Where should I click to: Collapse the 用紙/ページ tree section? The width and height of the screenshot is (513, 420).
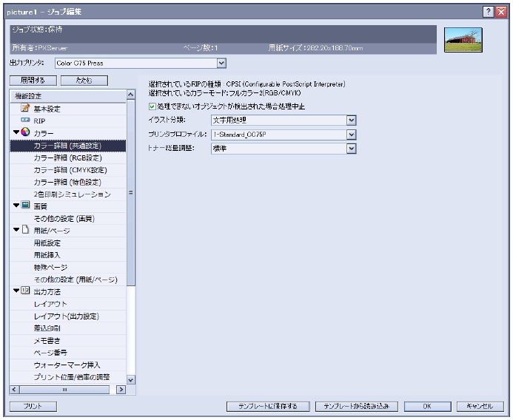click(x=16, y=229)
